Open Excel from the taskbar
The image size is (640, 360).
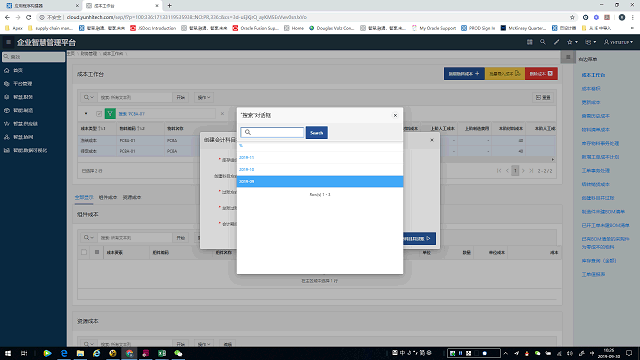pyautogui.click(x=162, y=353)
